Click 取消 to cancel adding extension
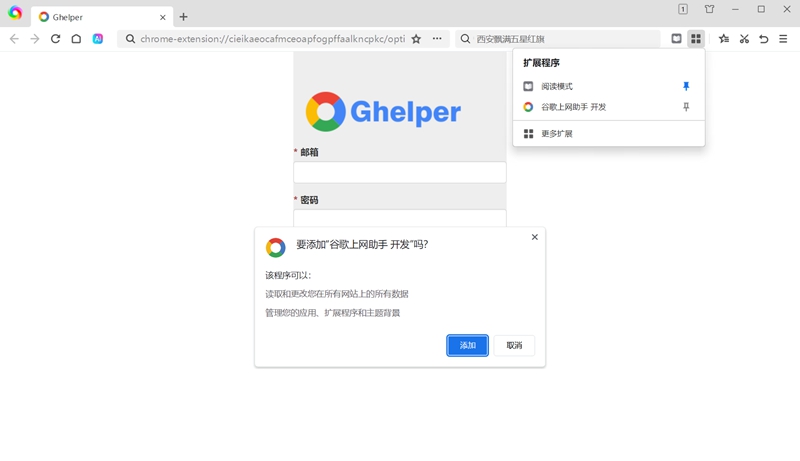The image size is (800, 461). [x=514, y=345]
